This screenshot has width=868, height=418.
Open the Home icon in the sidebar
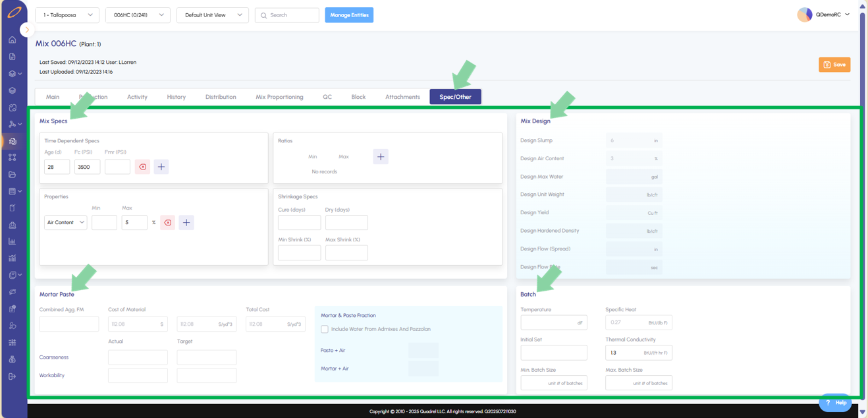13,40
